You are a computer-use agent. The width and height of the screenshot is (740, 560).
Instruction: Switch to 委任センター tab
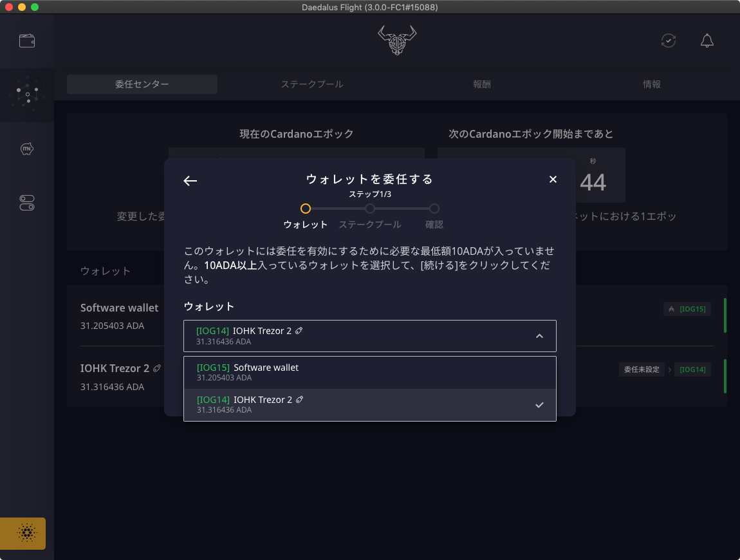click(x=142, y=84)
